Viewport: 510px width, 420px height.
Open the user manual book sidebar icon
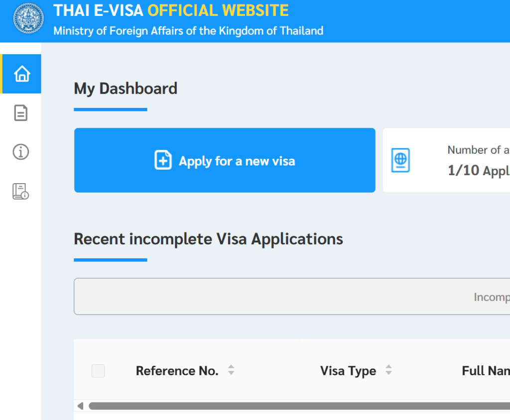click(20, 191)
